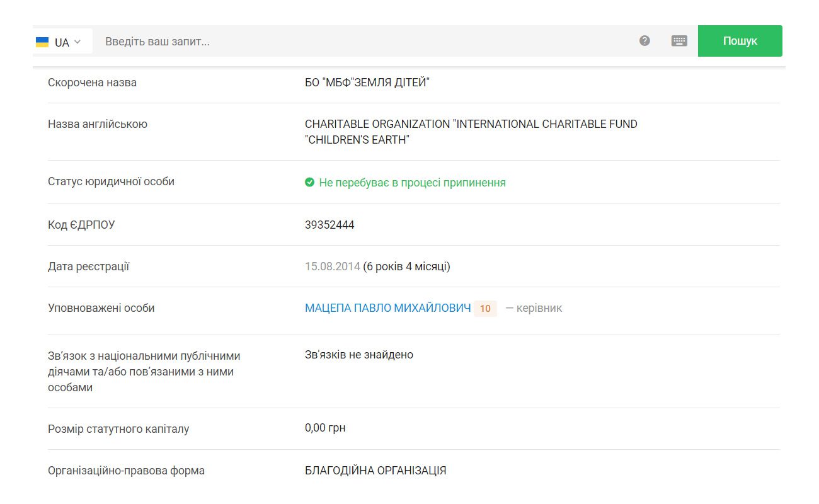Click the керівник role label

pos(534,308)
